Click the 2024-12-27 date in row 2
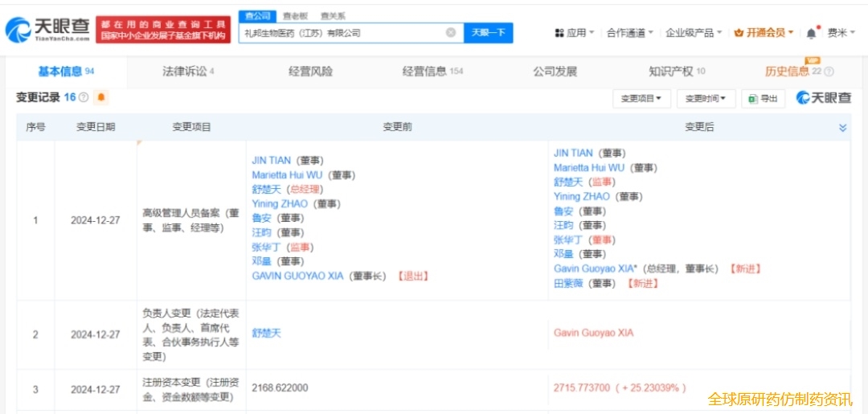 point(95,335)
